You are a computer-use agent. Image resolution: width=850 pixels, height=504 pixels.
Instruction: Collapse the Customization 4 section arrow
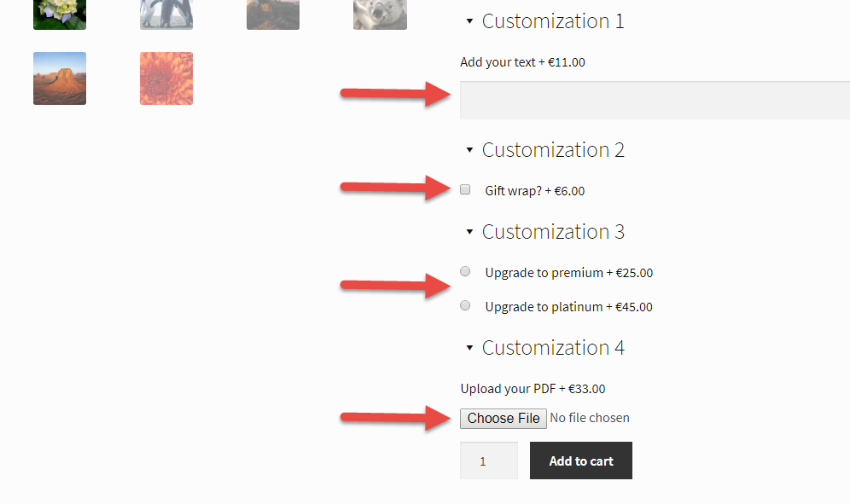pyautogui.click(x=469, y=348)
